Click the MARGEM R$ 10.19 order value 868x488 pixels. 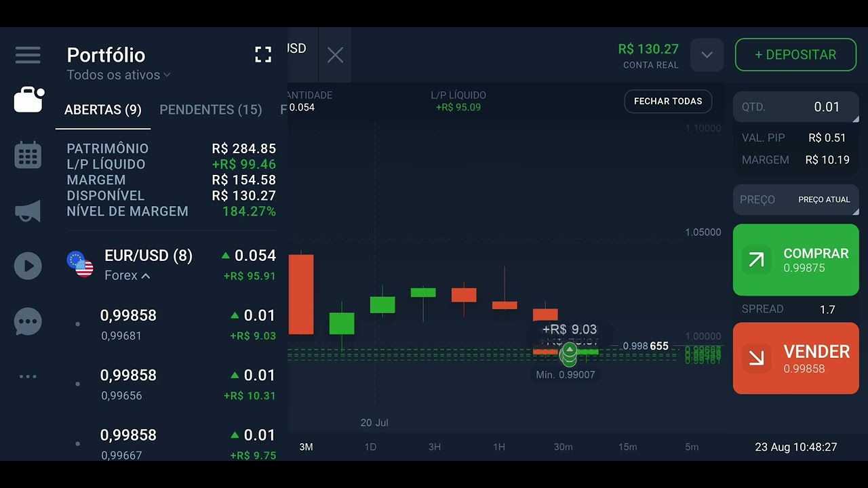pyautogui.click(x=827, y=160)
